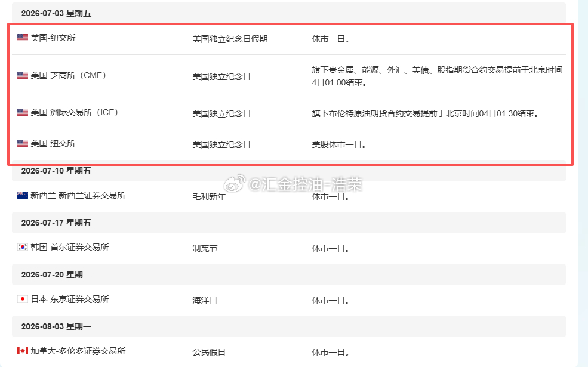Click 休市一日 in the 制宪节 row
Image resolution: width=588 pixels, height=367 pixels.
pyautogui.click(x=331, y=248)
